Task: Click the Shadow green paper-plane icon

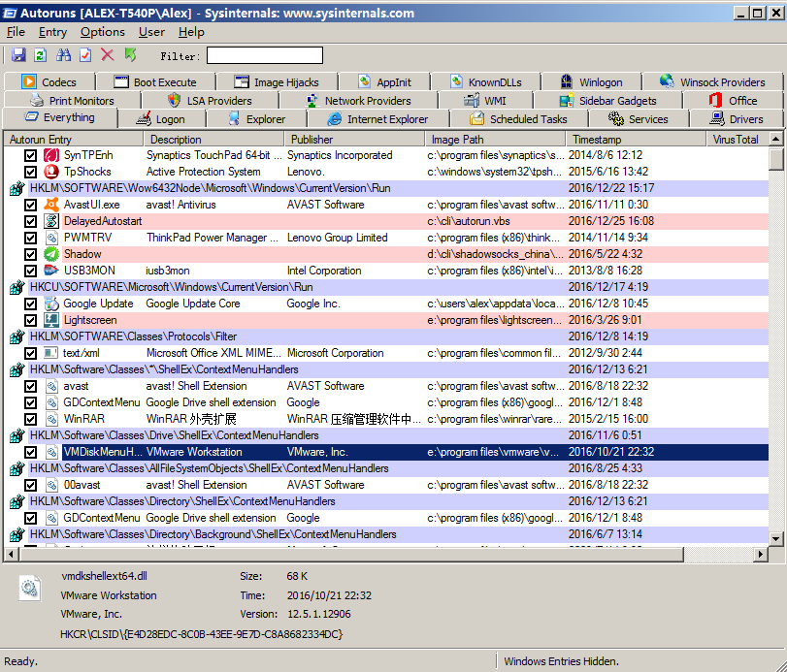Action: (50, 254)
